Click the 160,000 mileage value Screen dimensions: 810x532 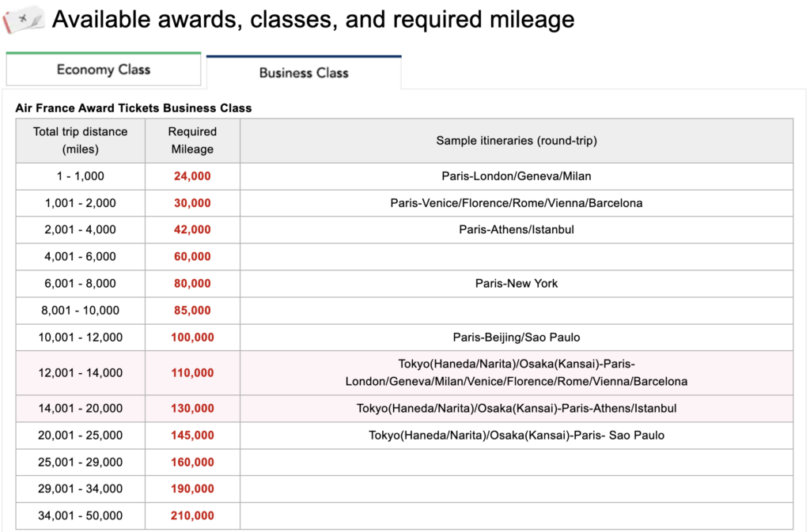click(x=192, y=462)
